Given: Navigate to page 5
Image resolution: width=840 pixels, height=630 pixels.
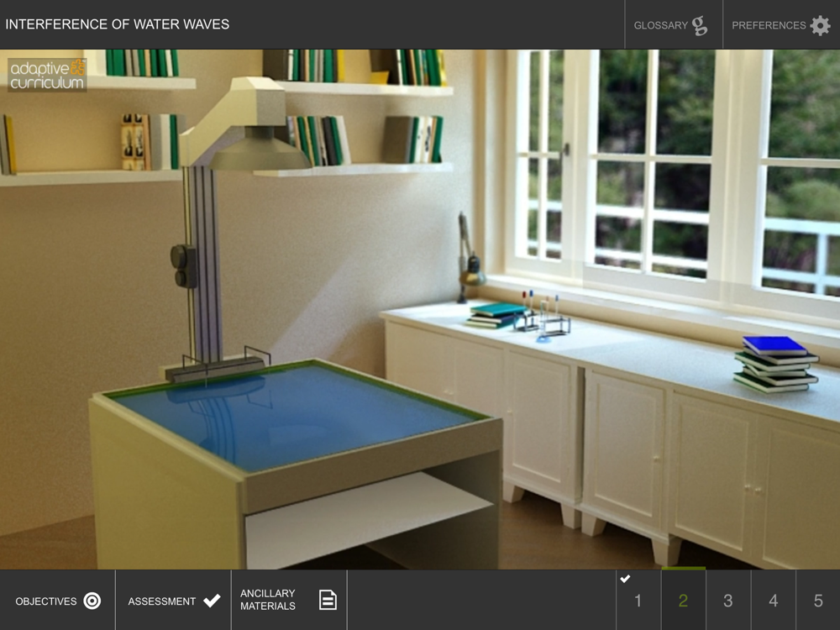Looking at the screenshot, I should 818,601.
